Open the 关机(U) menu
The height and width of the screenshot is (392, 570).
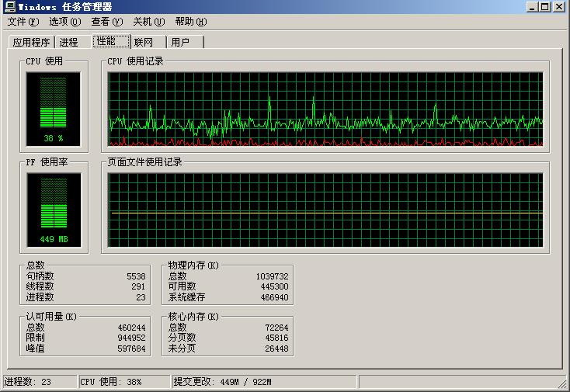point(149,22)
